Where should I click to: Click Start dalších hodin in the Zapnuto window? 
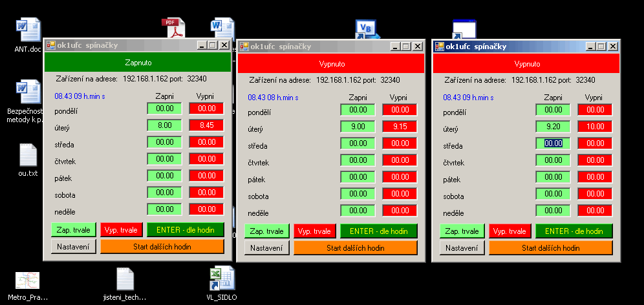[162, 246]
